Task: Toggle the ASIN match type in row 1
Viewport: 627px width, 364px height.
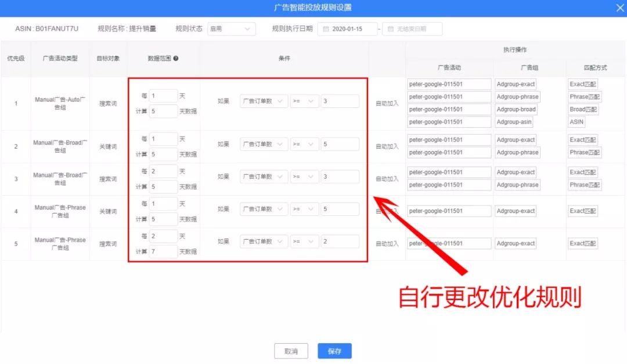Action: [576, 122]
